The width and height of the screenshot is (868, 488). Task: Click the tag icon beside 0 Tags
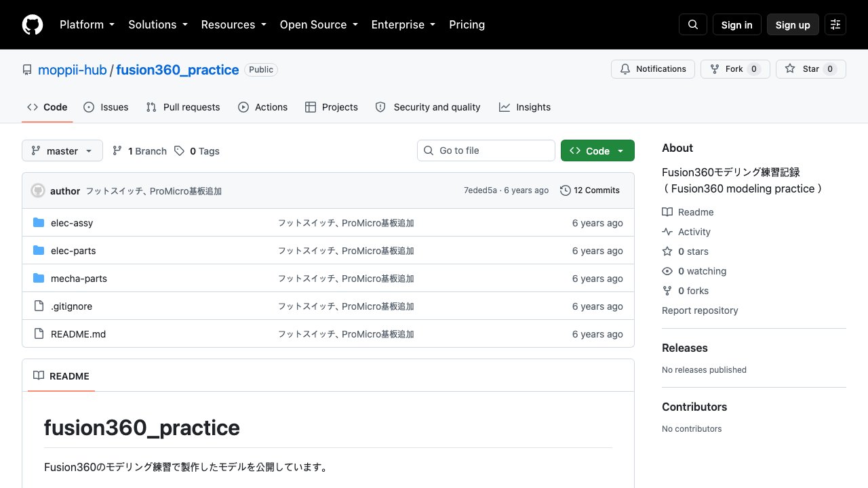click(179, 150)
